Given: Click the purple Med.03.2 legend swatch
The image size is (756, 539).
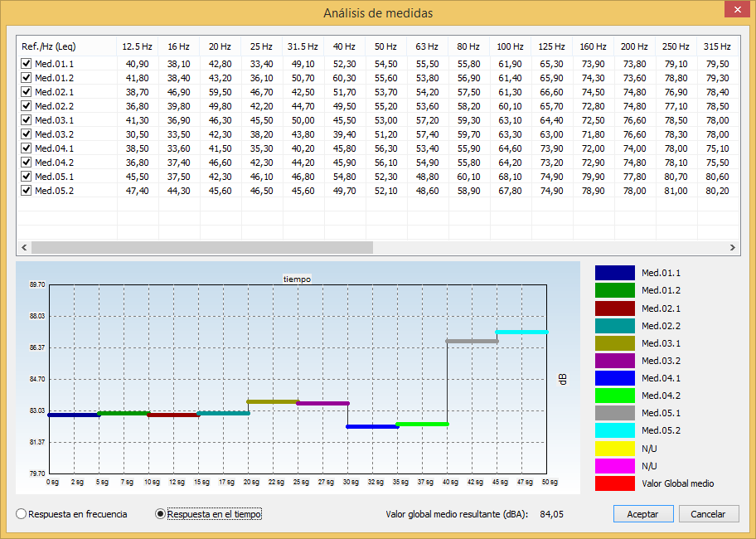Looking at the screenshot, I should click(x=615, y=361).
